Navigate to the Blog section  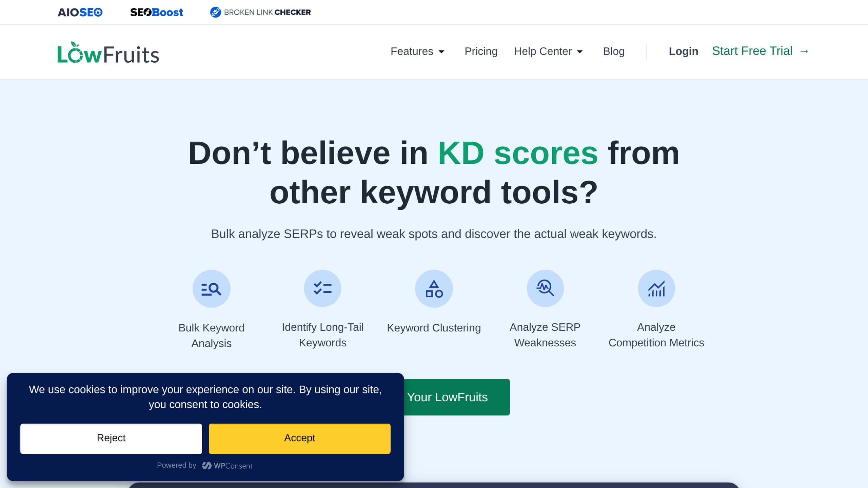coord(614,52)
